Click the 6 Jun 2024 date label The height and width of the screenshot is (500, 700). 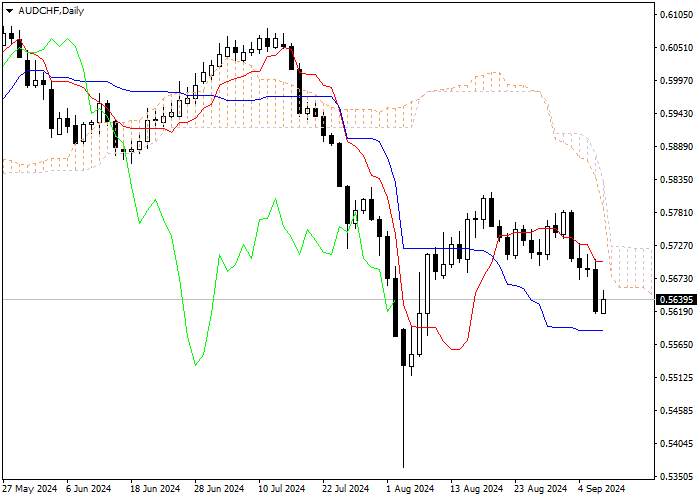click(89, 489)
